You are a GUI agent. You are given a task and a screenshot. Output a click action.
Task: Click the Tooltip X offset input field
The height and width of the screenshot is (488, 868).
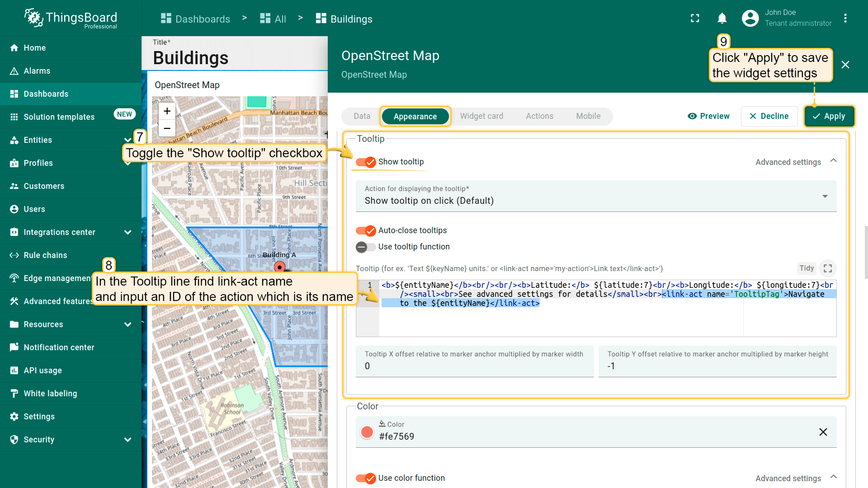tap(474, 366)
